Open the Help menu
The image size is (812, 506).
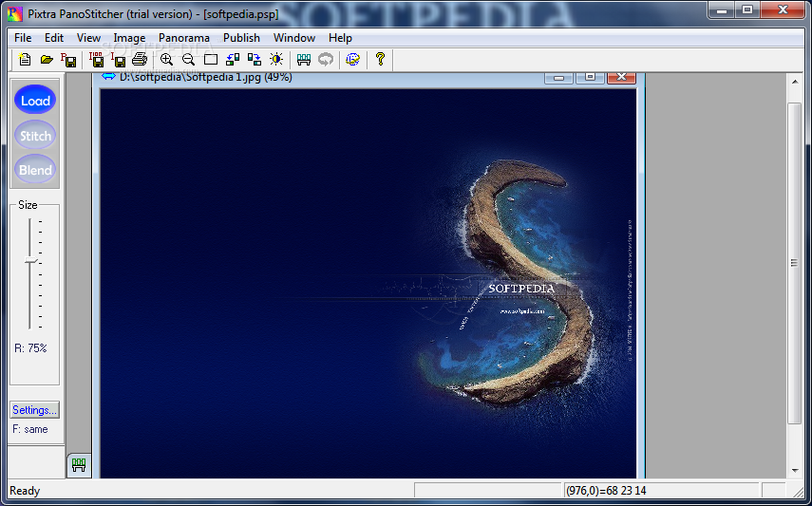[340, 38]
